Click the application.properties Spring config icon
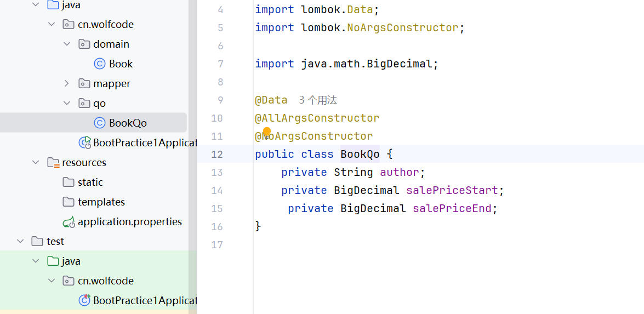This screenshot has width=644, height=314. 69,222
